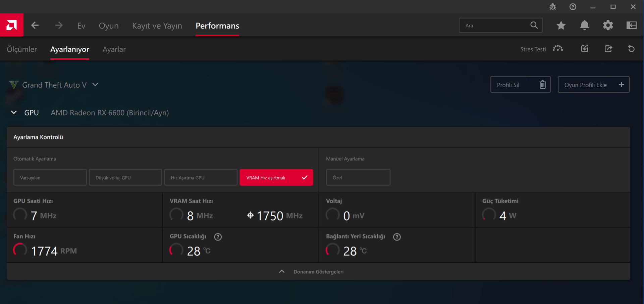Open the Ev tab
Viewport: 644px width, 304px height.
click(81, 26)
